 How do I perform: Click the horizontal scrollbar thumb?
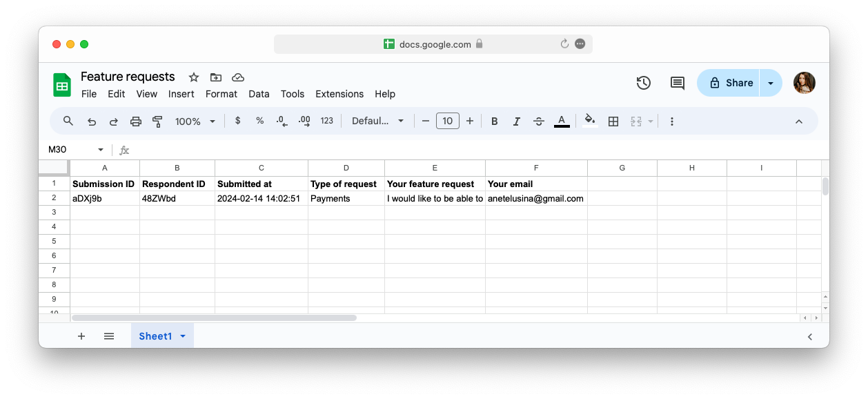coord(214,318)
